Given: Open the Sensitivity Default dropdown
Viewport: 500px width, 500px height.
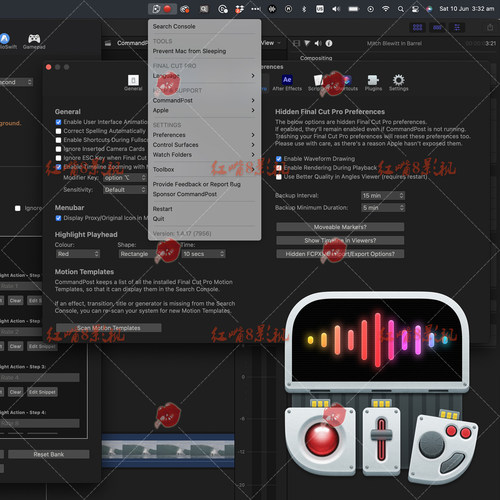Looking at the screenshot, I should [124, 190].
